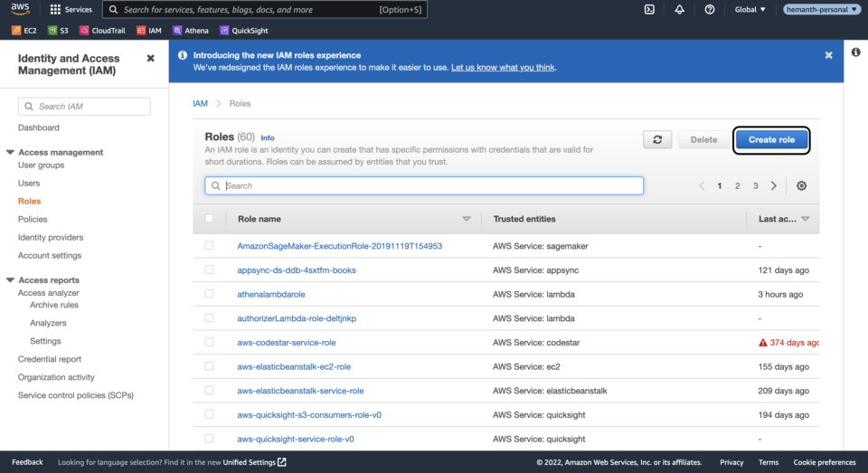This screenshot has width=868, height=473.
Task: Select all roles with header checkbox
Action: pos(209,218)
